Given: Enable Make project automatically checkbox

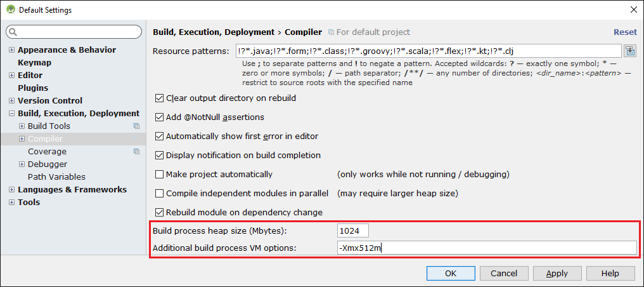Looking at the screenshot, I should tap(160, 175).
